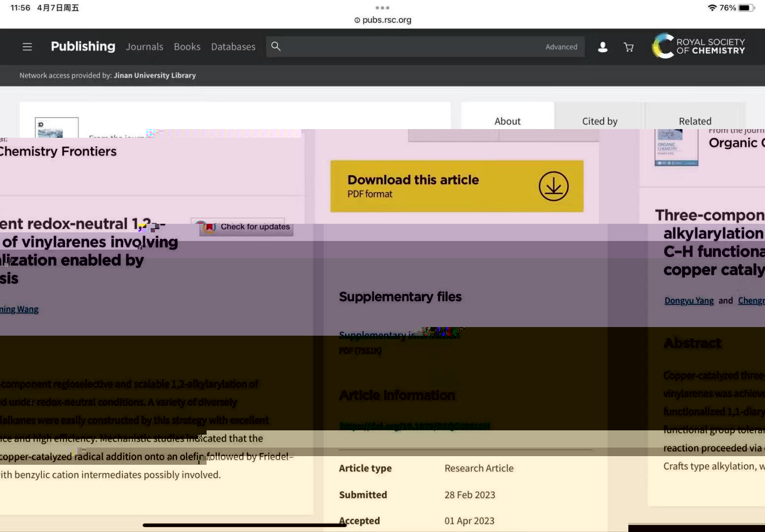The image size is (765, 532).
Task: Click the Check for updates badge
Action: tap(246, 227)
